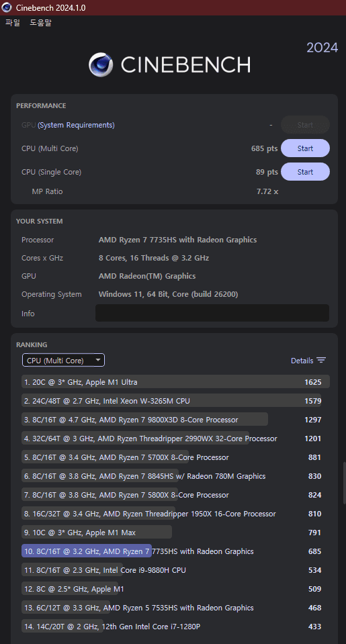Screen dimensions: 346x644
Task: Expand the CPU (Multi Core) ranking dropdown
Action: (63, 360)
